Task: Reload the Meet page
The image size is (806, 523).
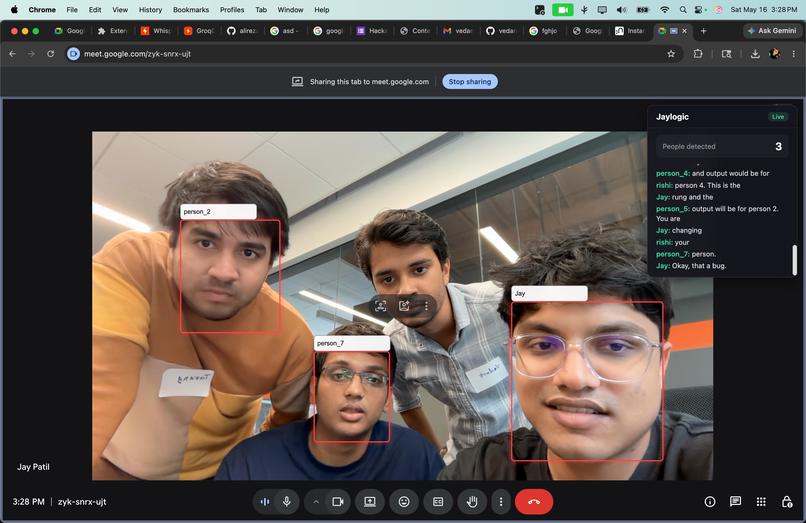Action: coord(50,53)
